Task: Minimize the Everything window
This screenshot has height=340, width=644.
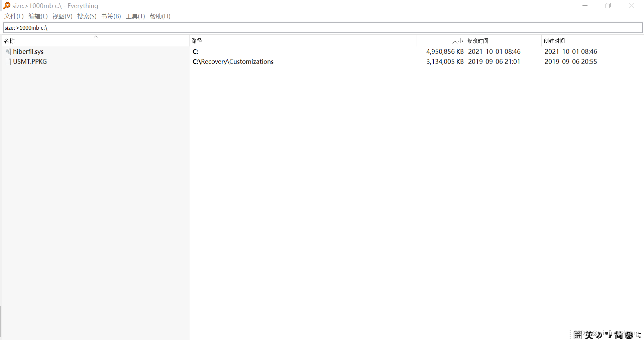Action: (x=585, y=6)
